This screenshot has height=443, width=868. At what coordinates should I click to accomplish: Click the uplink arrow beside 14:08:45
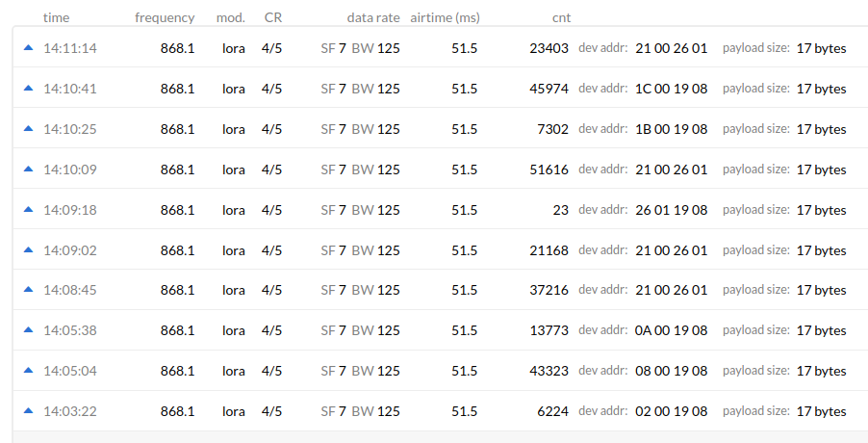pos(28,290)
